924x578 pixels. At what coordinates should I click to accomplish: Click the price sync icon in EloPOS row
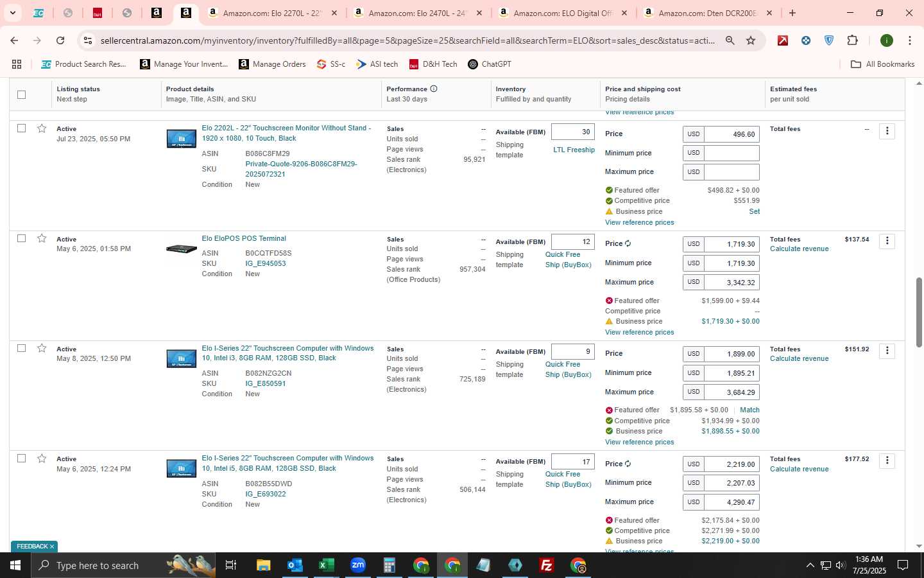tap(628, 243)
